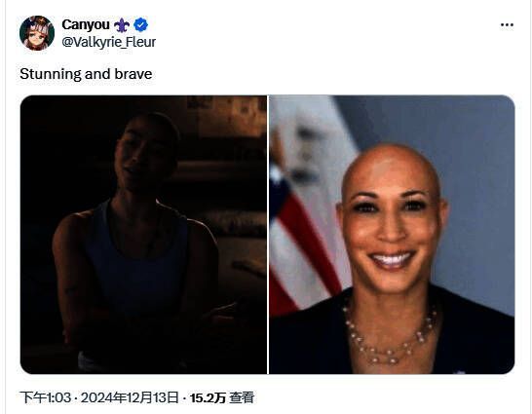Open Canyou's anime profile avatar
This screenshot has height=414, width=532.
pyautogui.click(x=37, y=33)
